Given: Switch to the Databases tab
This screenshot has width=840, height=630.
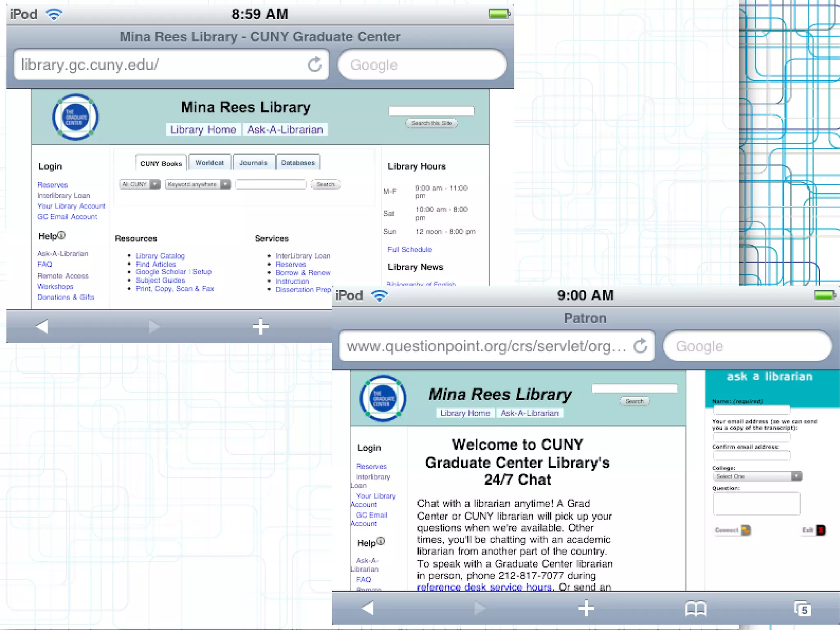Looking at the screenshot, I should pos(298,163).
